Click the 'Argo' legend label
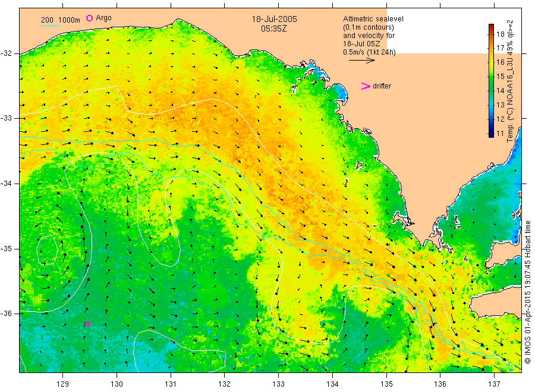Image resolution: width=535 pixels, height=392 pixels. click(103, 18)
